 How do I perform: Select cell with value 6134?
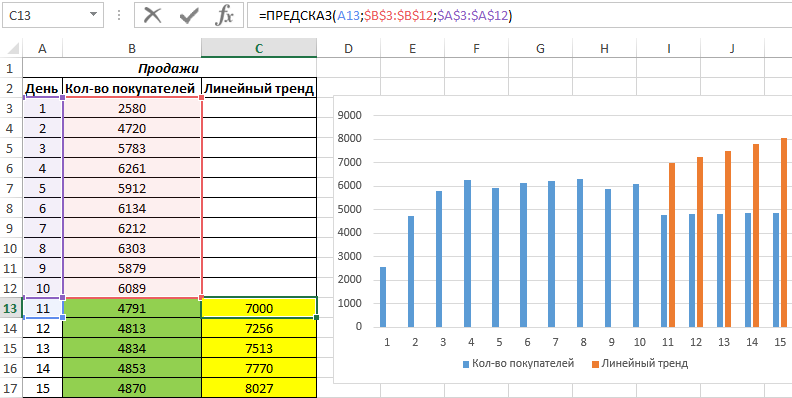pos(132,208)
